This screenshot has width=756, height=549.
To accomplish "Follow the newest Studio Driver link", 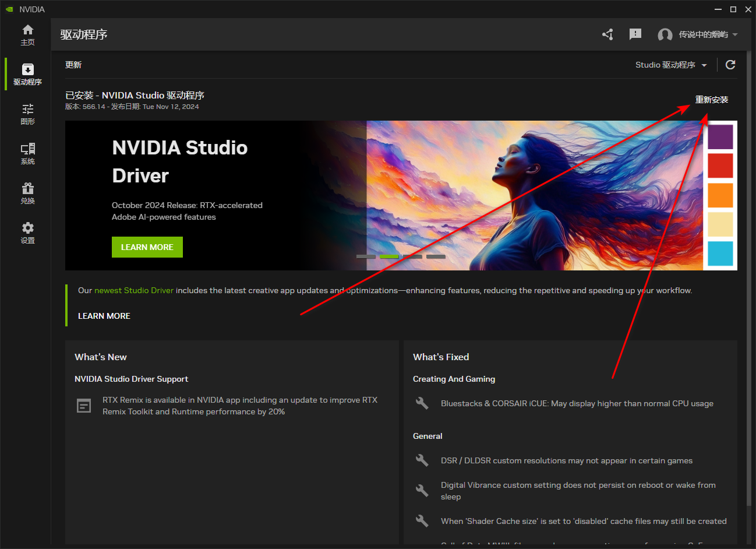I will tap(134, 290).
